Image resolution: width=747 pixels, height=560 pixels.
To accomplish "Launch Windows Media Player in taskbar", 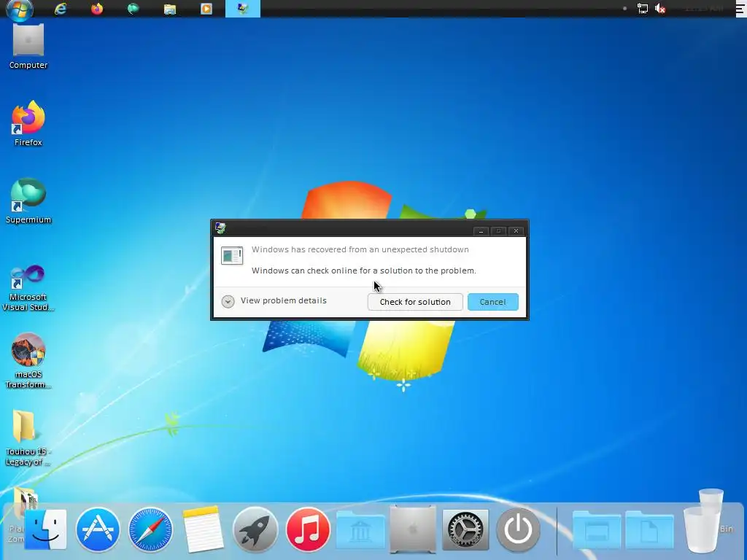I will pos(206,9).
